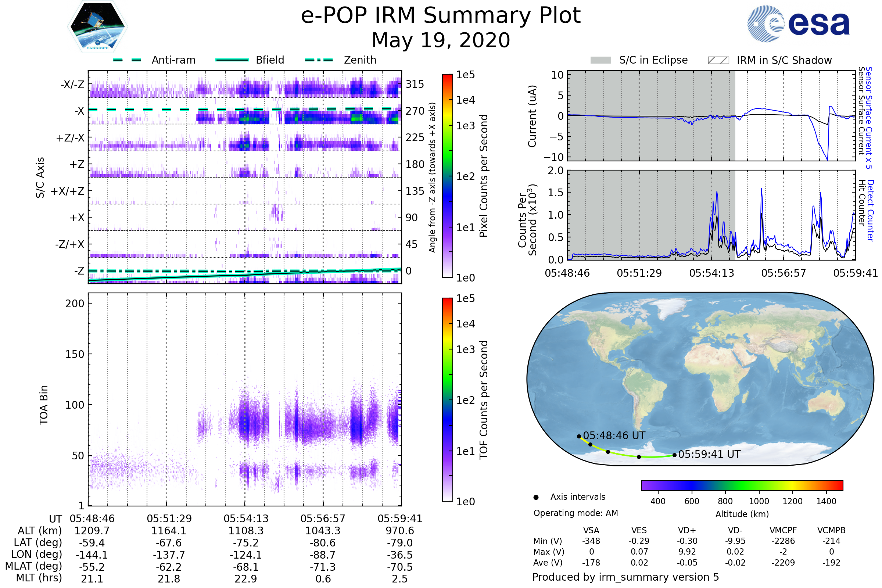Click the 05:59:41 UT track end point
Viewport: 882px width, 588px height.
click(x=675, y=455)
